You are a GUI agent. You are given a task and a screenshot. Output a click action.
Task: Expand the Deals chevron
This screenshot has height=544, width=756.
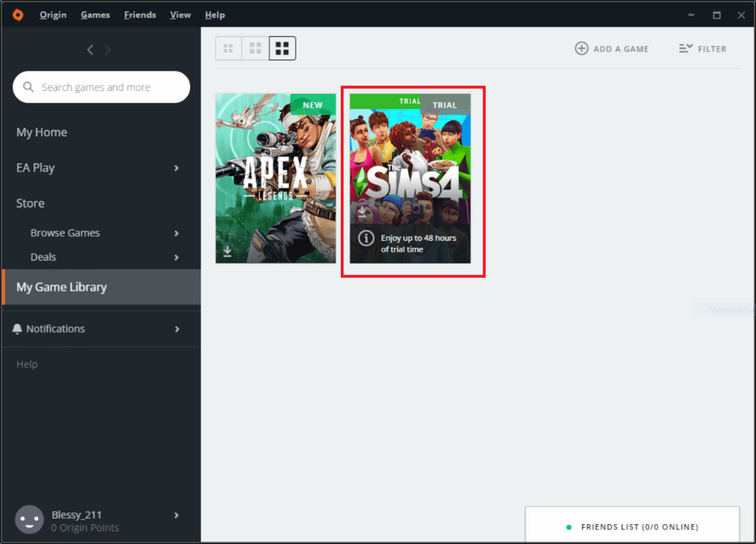pos(177,257)
